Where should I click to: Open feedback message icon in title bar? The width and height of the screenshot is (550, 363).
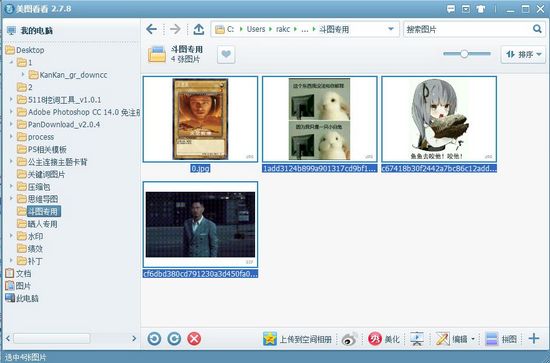pos(451,9)
